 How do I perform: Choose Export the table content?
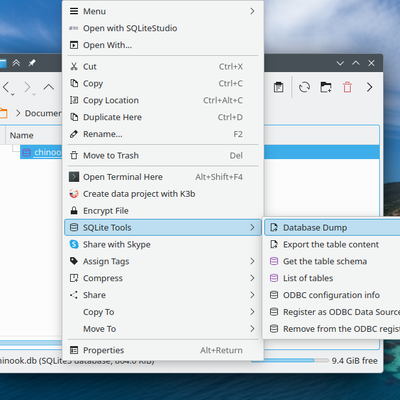point(332,244)
